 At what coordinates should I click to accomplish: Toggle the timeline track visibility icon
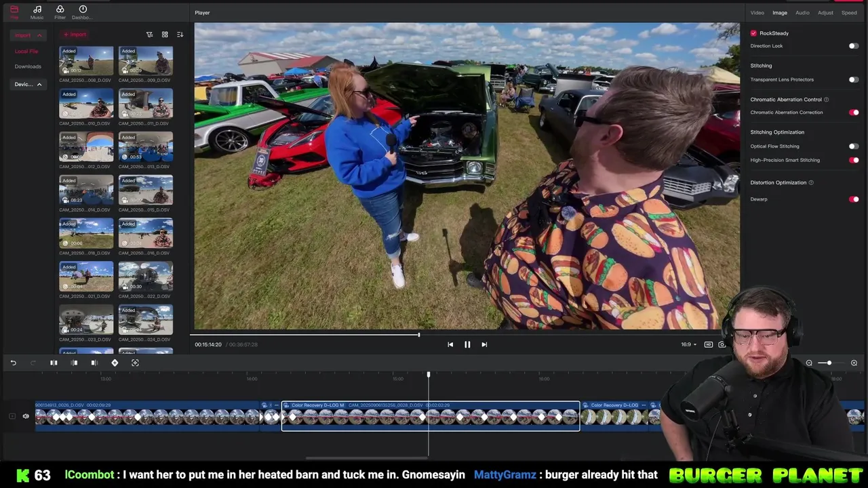pyautogui.click(x=12, y=416)
